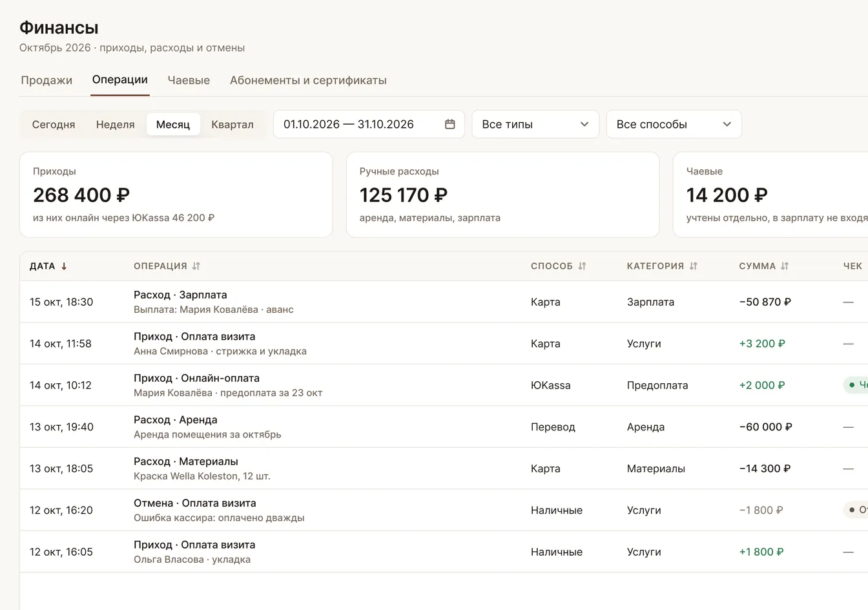Click the date 13 окт, 18:05
Viewport: 868px width, 610px height.
tap(61, 468)
